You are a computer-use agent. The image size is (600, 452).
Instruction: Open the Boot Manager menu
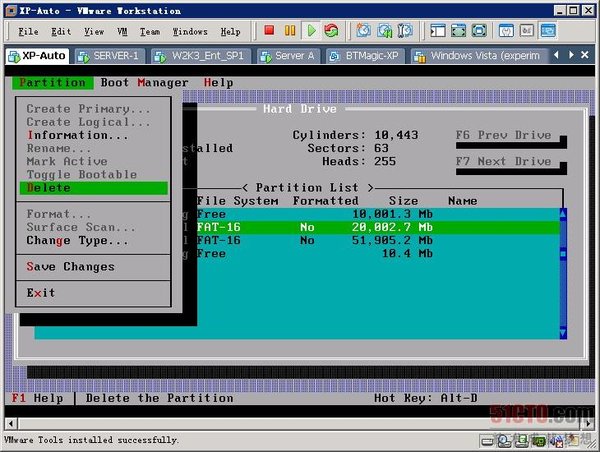[144, 82]
